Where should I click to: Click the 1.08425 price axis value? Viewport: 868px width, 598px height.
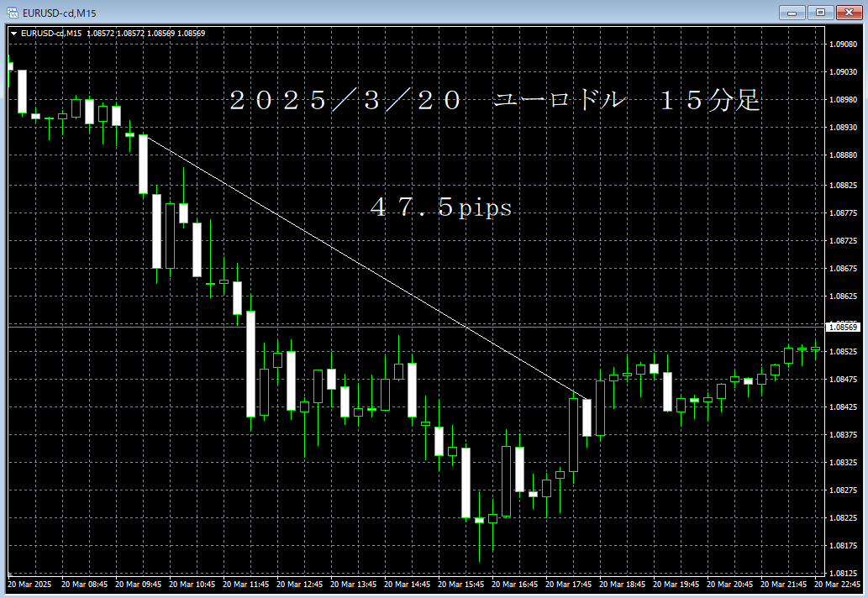(x=843, y=407)
